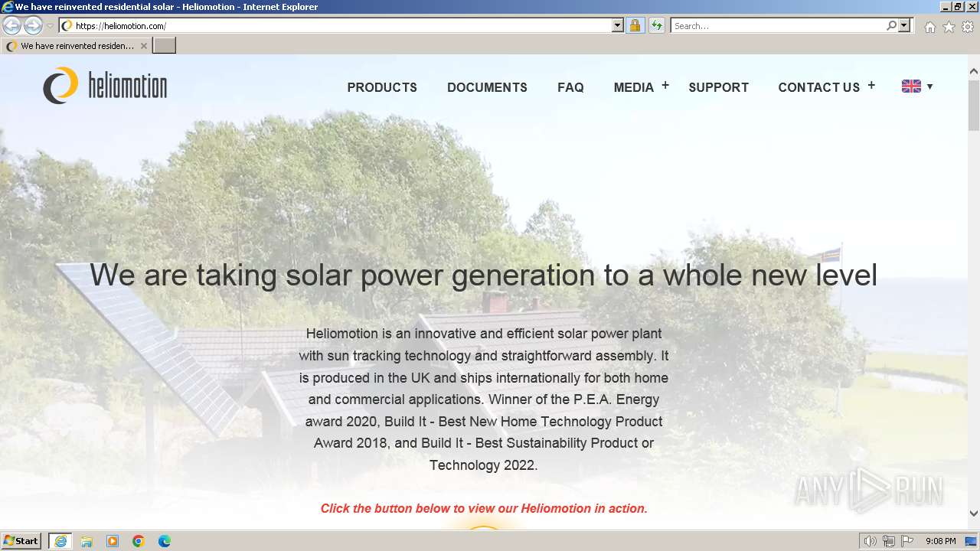The height and width of the screenshot is (551, 980).
Task: Click the scrollbar down arrow
Action: pyautogui.click(x=974, y=514)
